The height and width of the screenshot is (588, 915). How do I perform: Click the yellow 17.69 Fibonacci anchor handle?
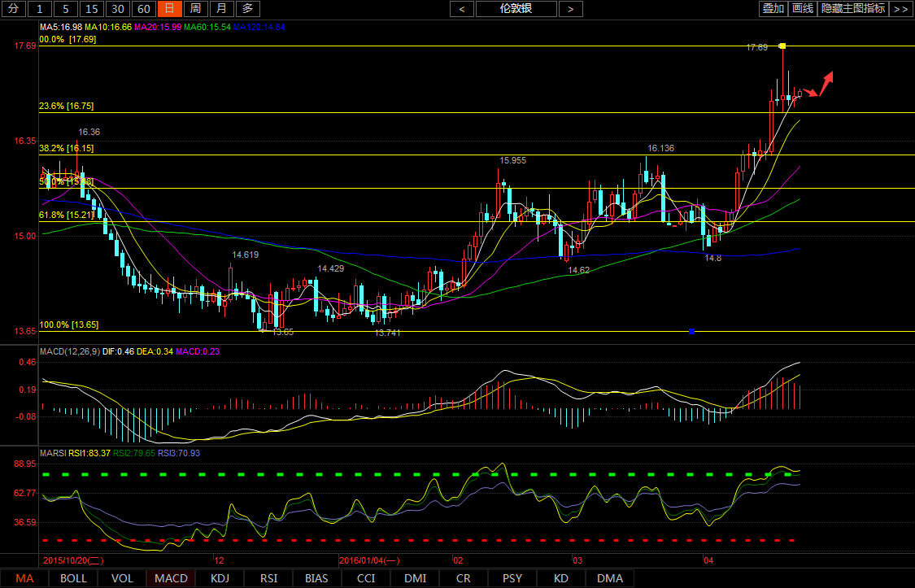782,46
